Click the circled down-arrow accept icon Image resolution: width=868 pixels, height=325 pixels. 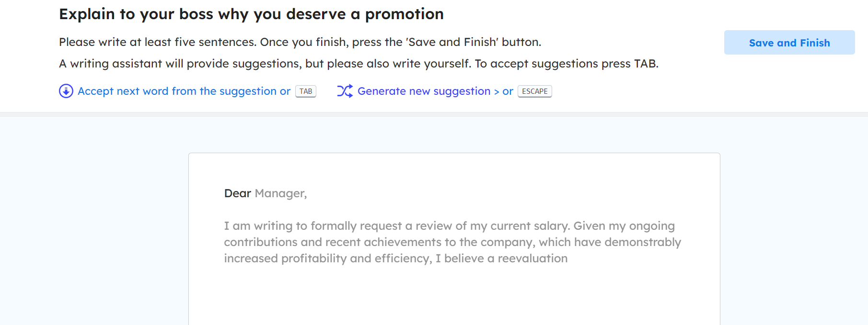(x=66, y=91)
